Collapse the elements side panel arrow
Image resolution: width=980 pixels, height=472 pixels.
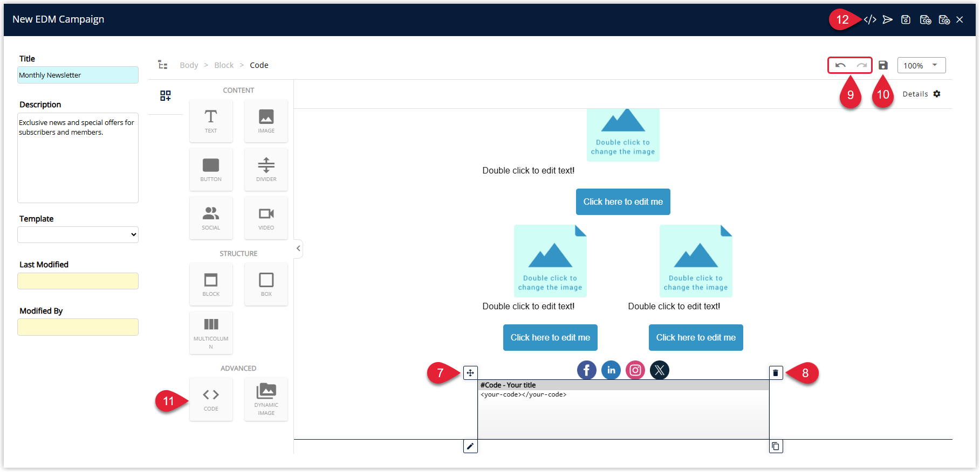point(298,248)
